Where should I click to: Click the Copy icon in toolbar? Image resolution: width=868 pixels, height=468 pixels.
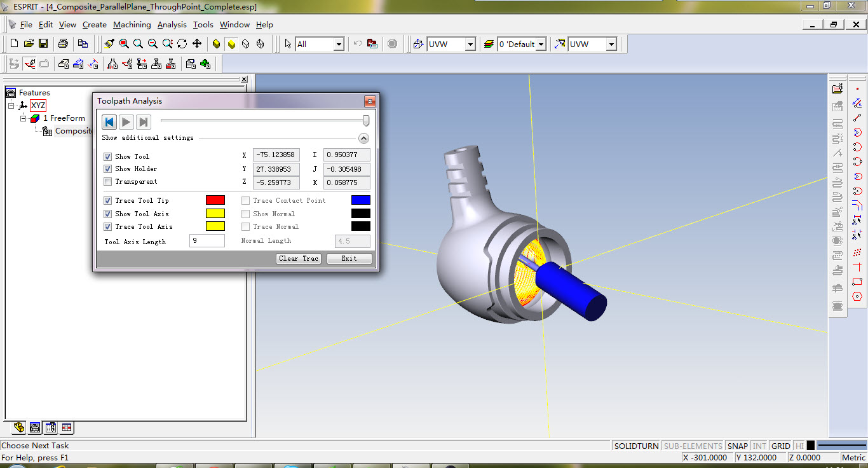coord(83,44)
